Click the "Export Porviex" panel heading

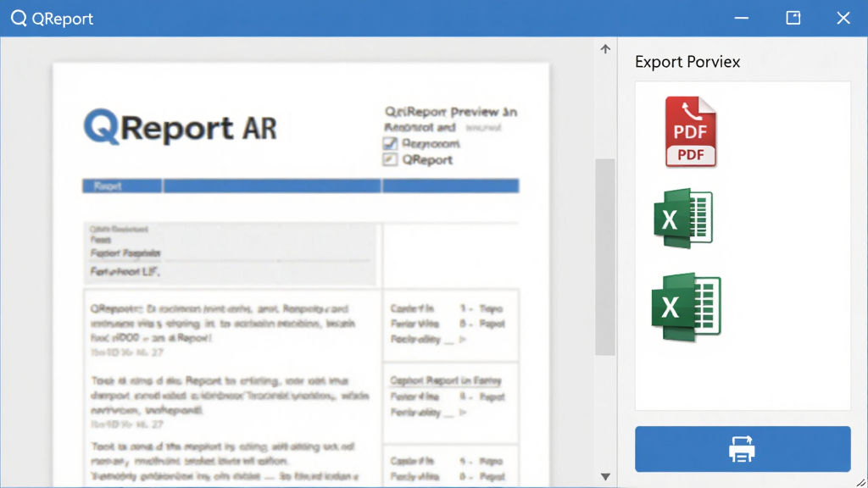(x=687, y=62)
